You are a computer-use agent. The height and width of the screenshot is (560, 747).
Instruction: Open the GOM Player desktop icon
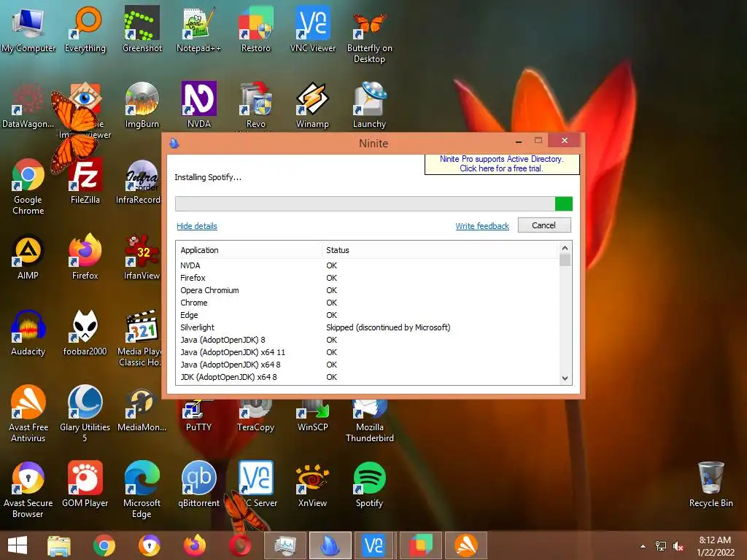[85, 484]
